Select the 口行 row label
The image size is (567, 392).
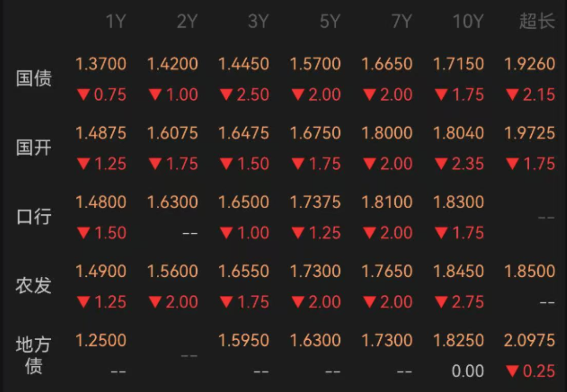coord(34,217)
